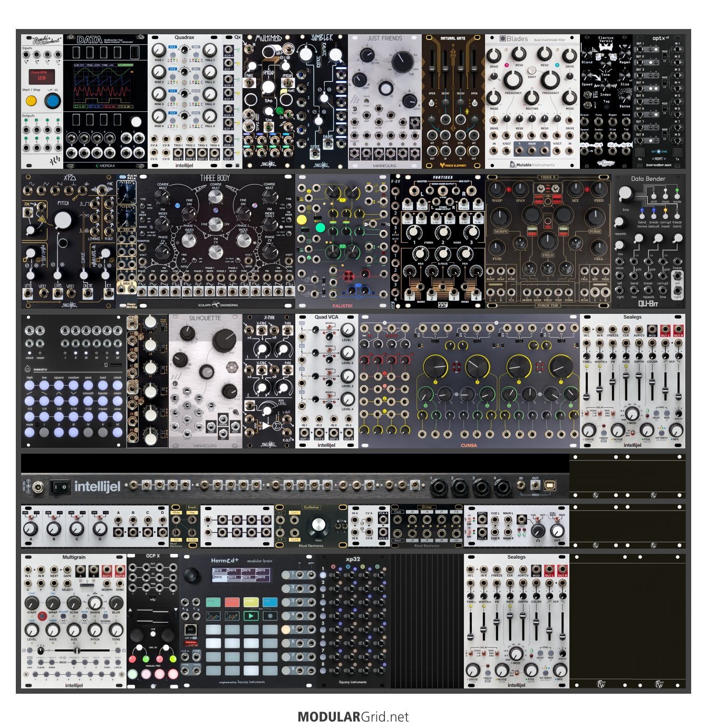Click the LEVEL 4 knob on Quad VCA
The image size is (707, 728).
coord(347,399)
